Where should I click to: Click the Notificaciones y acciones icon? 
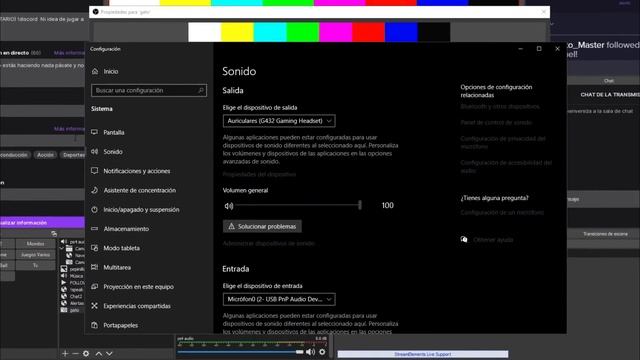[95, 171]
